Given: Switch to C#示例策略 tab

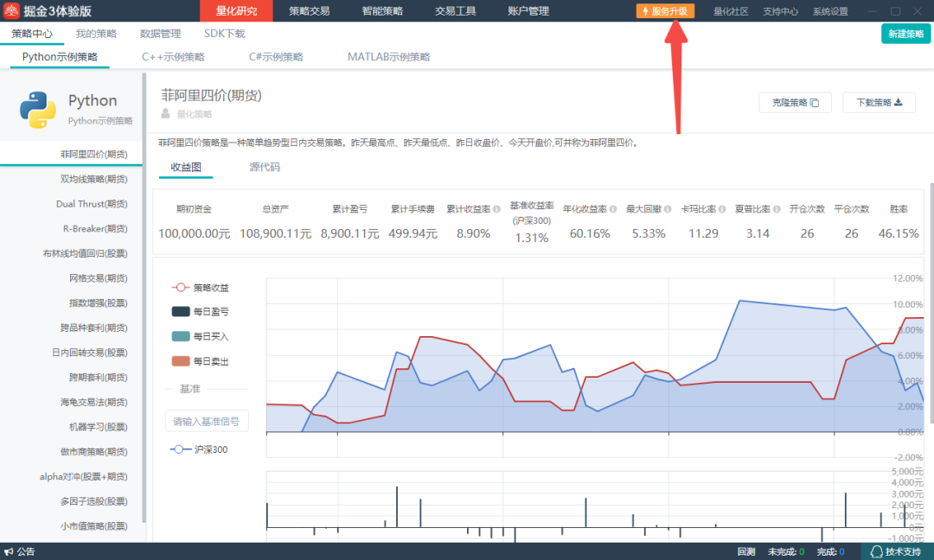Looking at the screenshot, I should [276, 56].
